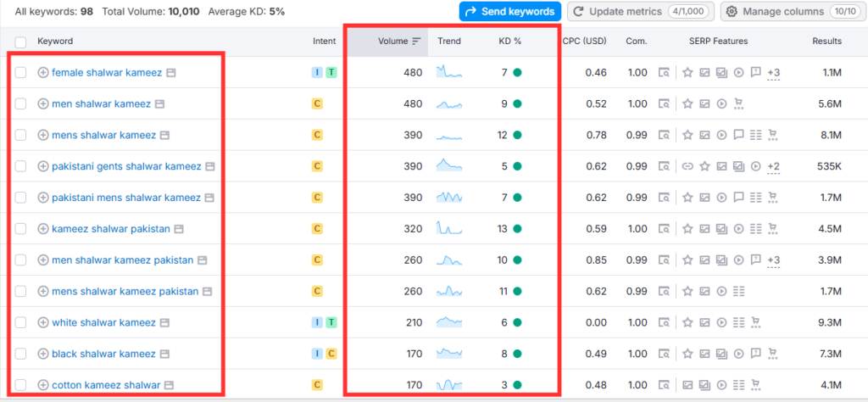Add 'pakistani gents shalwar kameez' via plus icon
The width and height of the screenshot is (868, 402).
click(x=43, y=166)
